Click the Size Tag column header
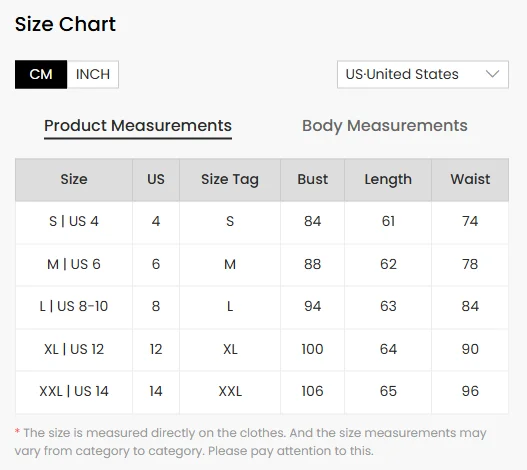The height and width of the screenshot is (470, 527). pyautogui.click(x=230, y=180)
